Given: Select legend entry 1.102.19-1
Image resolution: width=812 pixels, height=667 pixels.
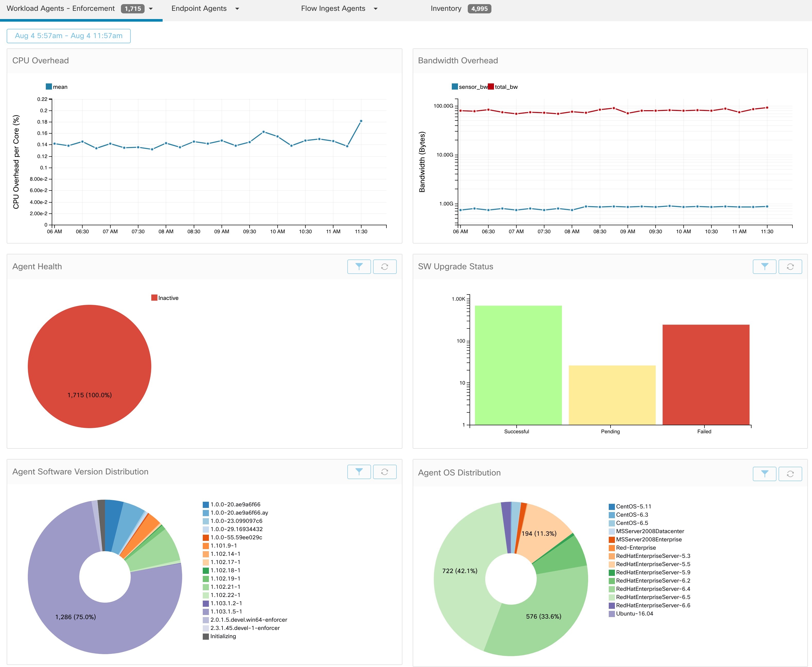Looking at the screenshot, I should point(222,579).
